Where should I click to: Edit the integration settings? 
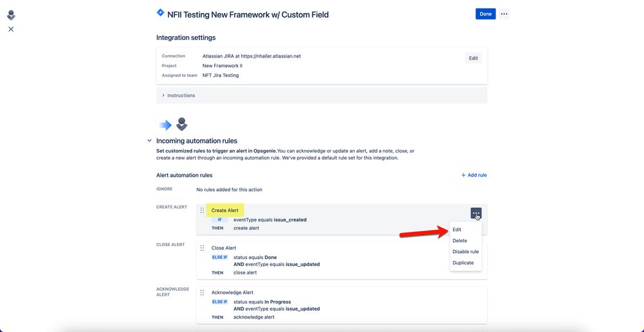(x=473, y=58)
